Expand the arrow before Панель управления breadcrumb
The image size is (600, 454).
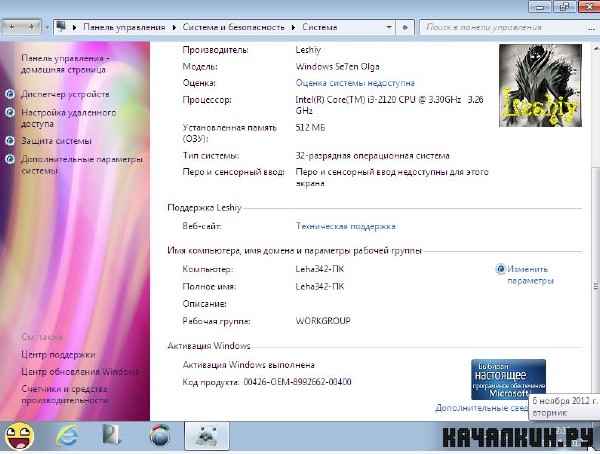point(75,27)
